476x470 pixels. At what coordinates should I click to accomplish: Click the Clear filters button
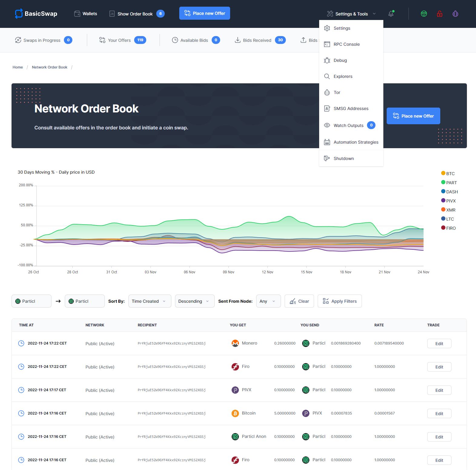tap(299, 301)
